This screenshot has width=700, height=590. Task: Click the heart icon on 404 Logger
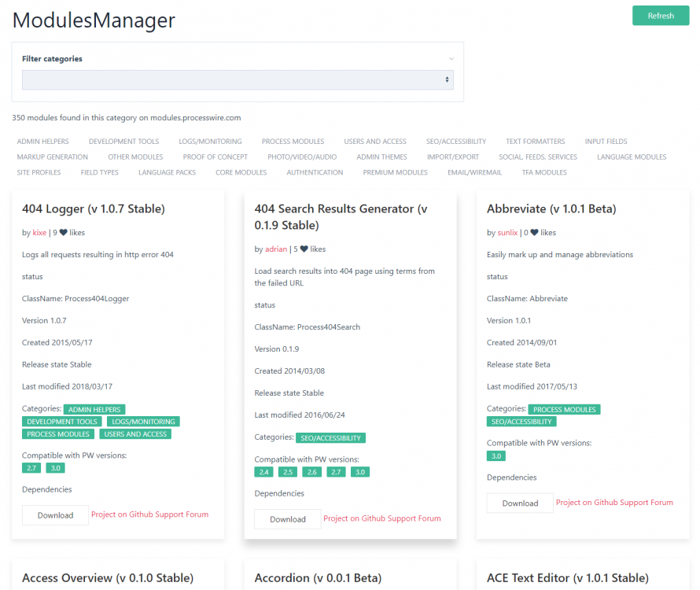(64, 233)
